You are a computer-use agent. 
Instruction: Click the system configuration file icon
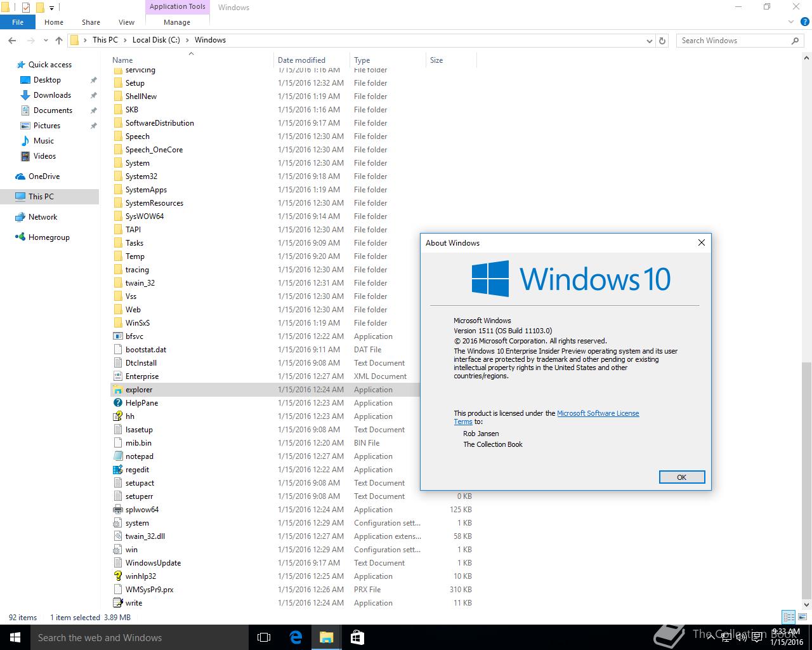117,523
